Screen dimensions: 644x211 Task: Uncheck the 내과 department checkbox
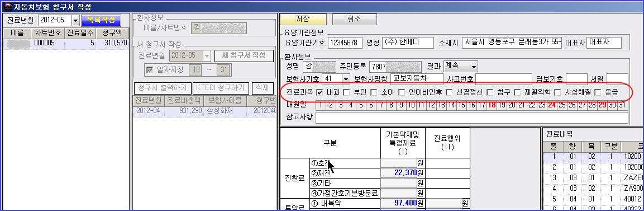pyautogui.click(x=319, y=92)
